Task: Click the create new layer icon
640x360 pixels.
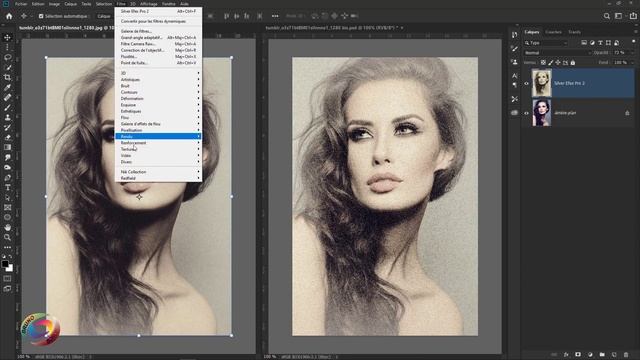Action: pos(614,355)
